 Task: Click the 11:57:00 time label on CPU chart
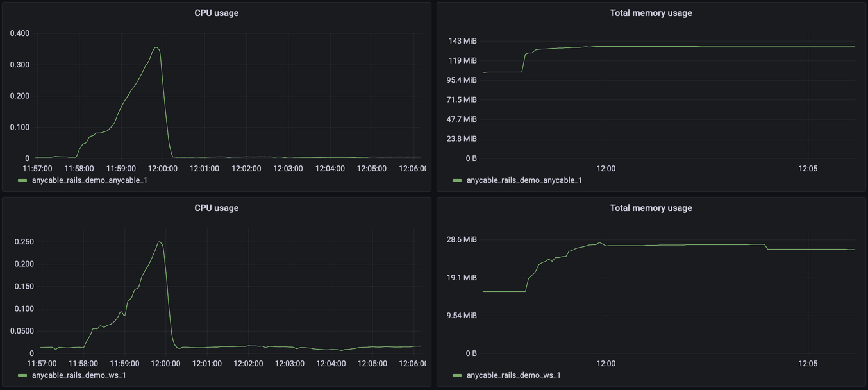37,168
